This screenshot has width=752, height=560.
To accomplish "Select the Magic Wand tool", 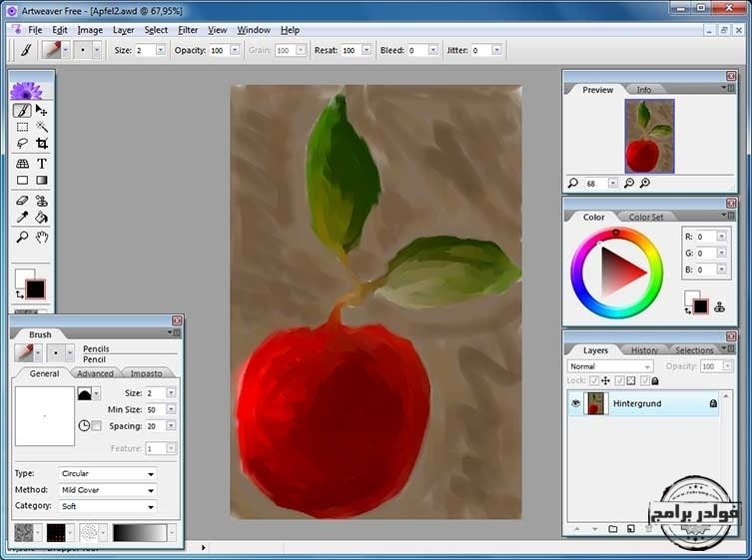I will (42, 127).
